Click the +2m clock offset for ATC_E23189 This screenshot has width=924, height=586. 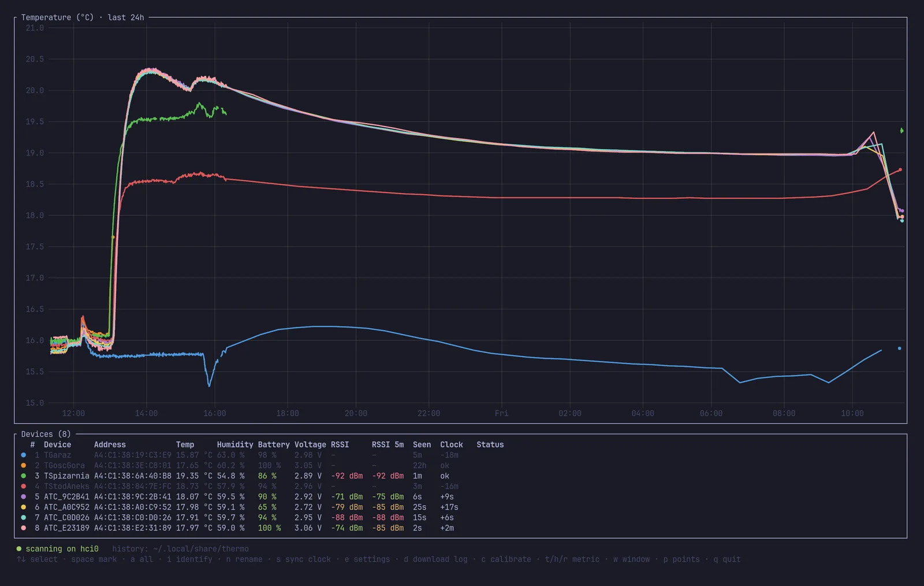pos(447,528)
